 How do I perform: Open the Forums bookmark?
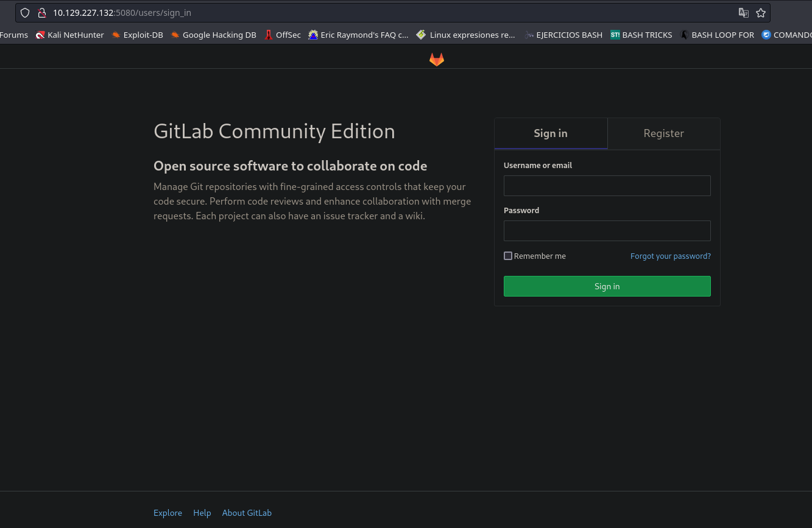pos(14,35)
